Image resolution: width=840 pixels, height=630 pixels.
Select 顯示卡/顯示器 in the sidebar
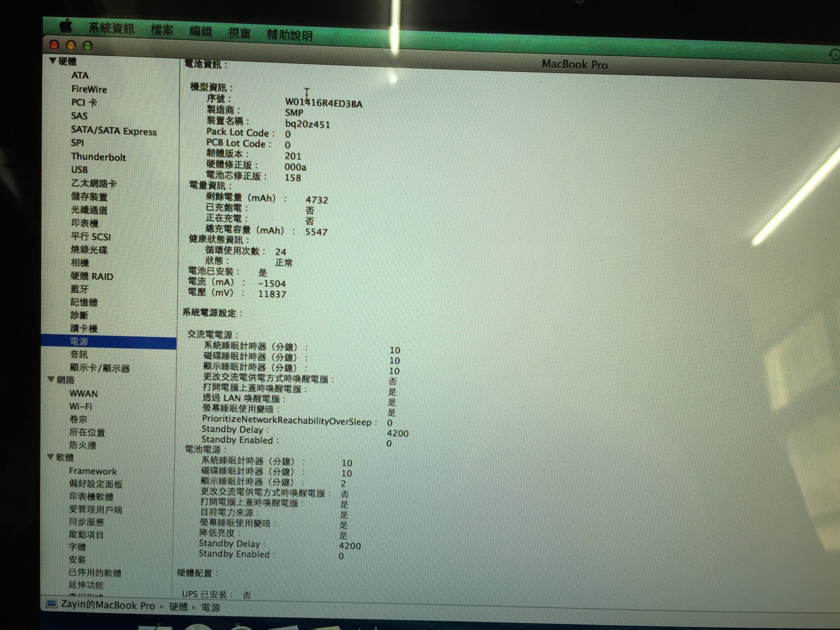(100, 368)
